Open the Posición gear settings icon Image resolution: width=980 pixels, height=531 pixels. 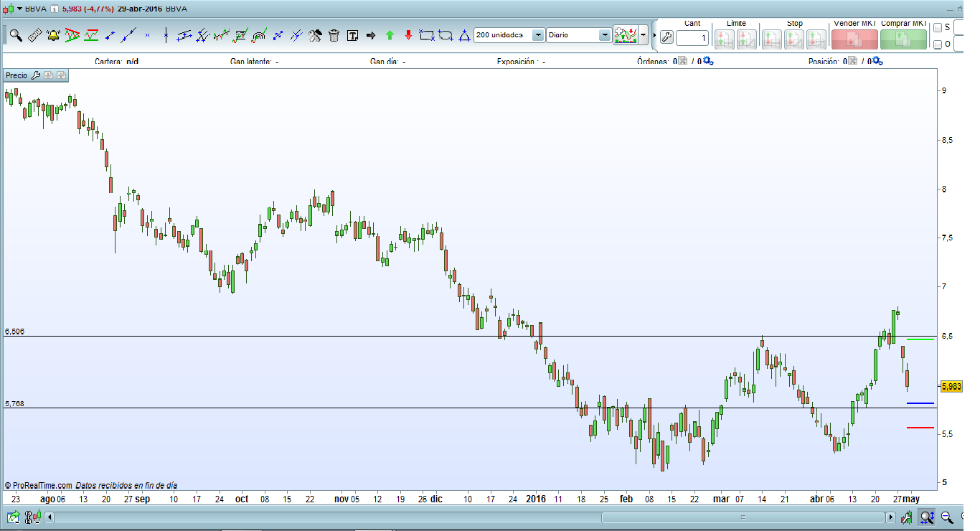click(x=876, y=62)
